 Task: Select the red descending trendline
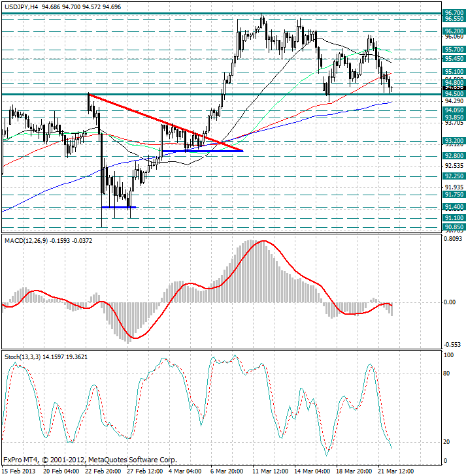click(165, 123)
